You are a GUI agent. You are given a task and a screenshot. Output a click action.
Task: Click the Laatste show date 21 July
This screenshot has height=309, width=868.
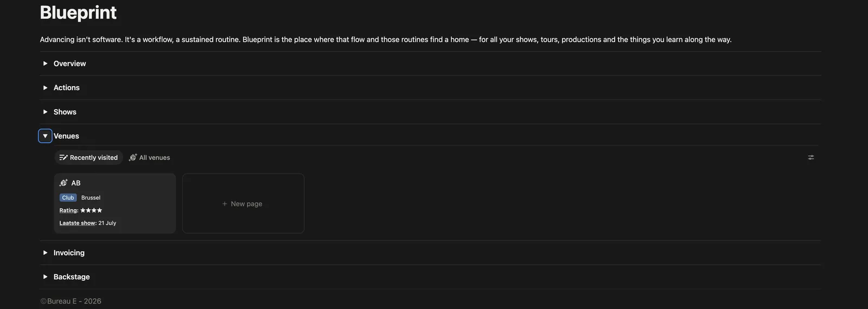(107, 223)
